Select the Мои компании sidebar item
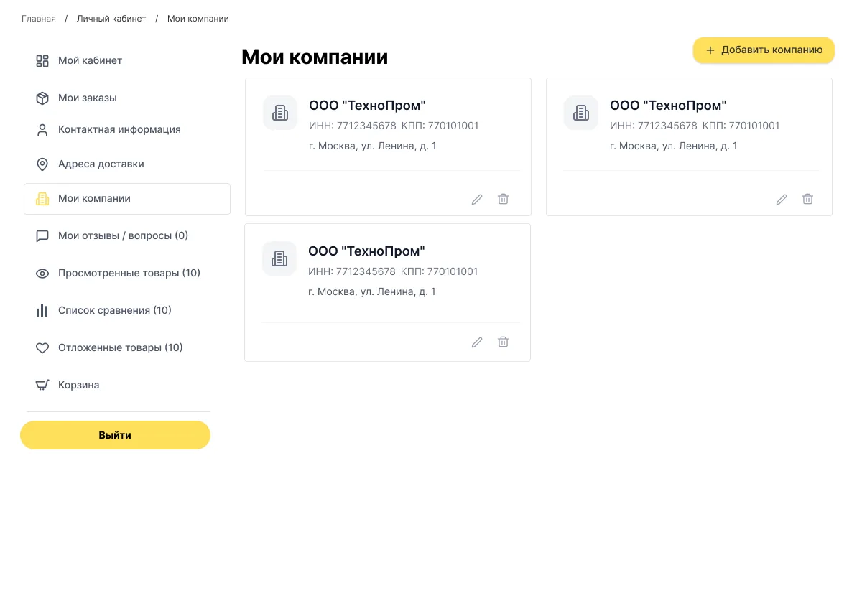 [x=127, y=199]
